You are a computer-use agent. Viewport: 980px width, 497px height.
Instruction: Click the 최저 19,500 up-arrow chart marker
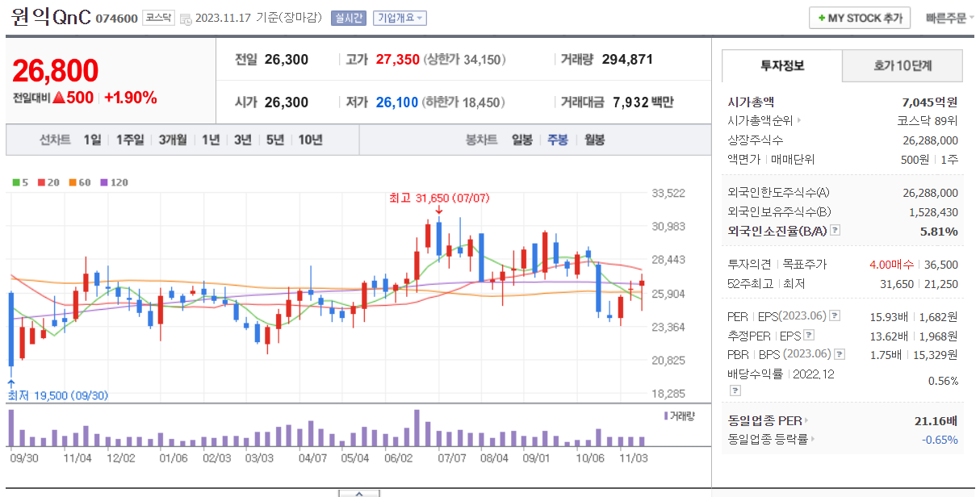(10, 383)
